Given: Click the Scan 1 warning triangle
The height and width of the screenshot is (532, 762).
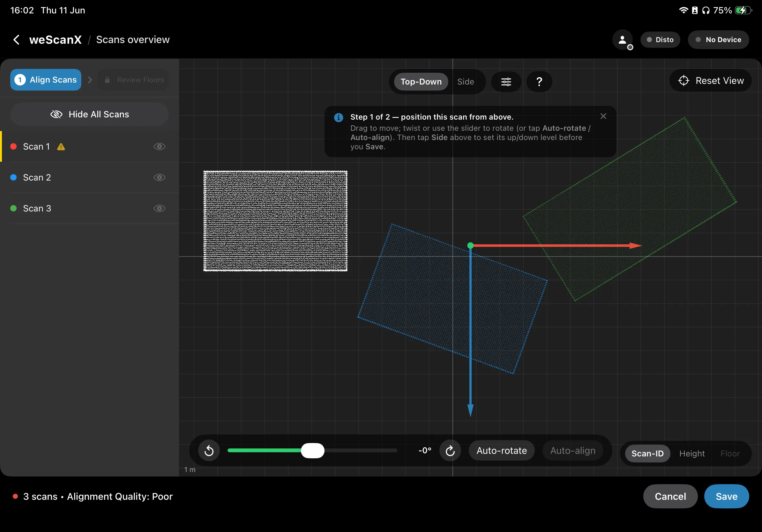Looking at the screenshot, I should (61, 147).
